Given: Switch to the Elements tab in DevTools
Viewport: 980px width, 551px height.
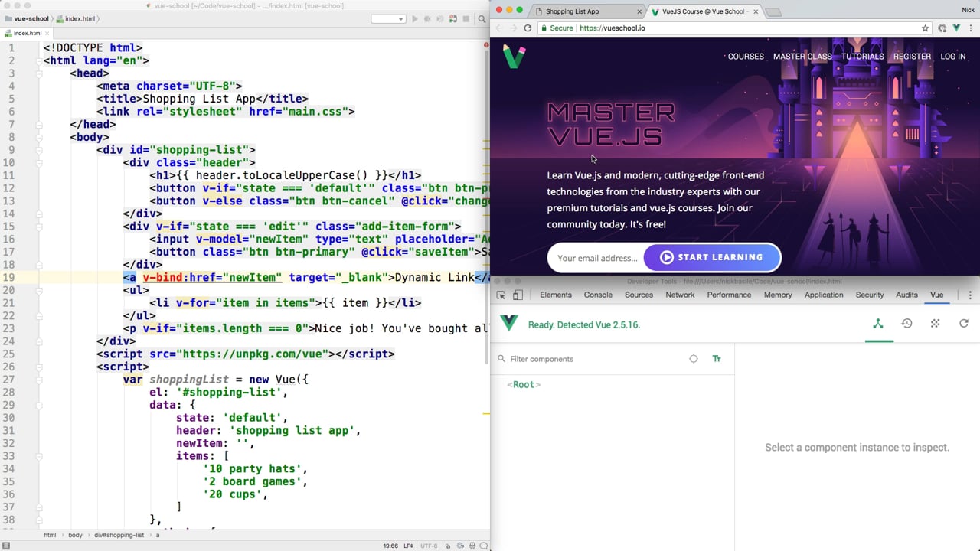Looking at the screenshot, I should pyautogui.click(x=556, y=295).
